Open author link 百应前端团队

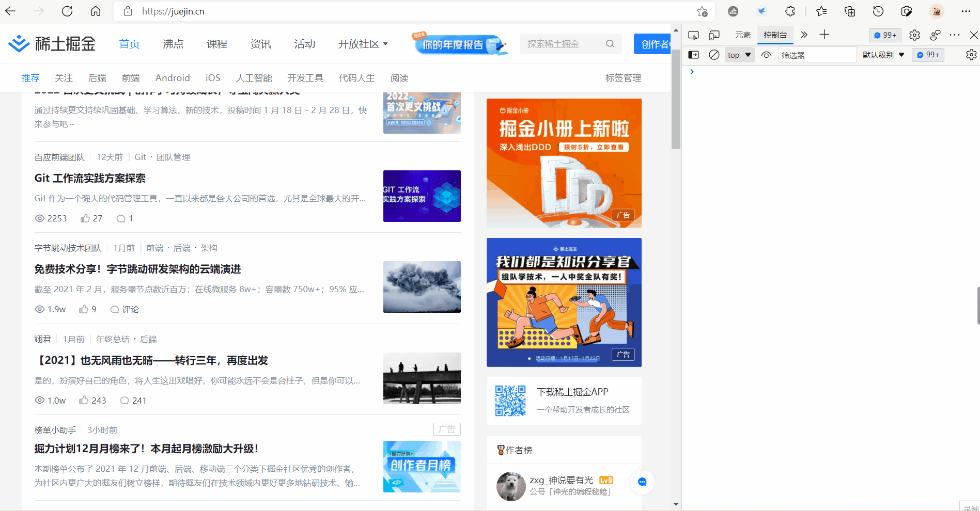click(x=59, y=157)
